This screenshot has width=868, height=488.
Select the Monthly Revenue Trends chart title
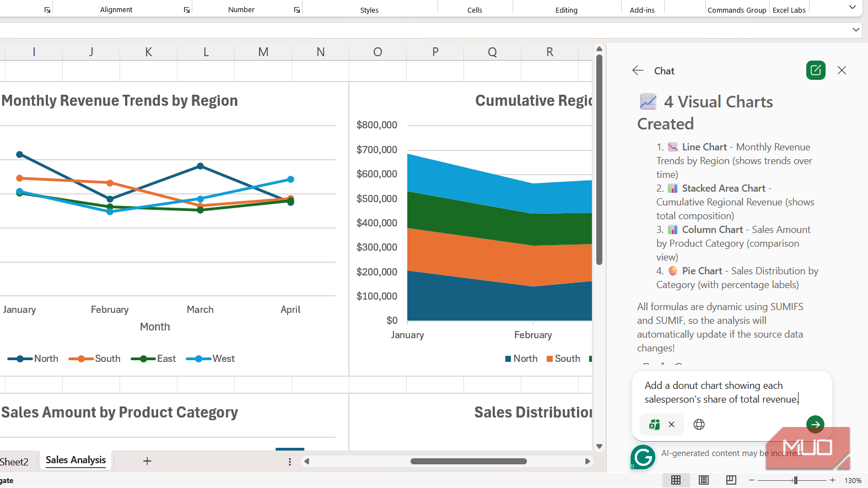[120, 101]
